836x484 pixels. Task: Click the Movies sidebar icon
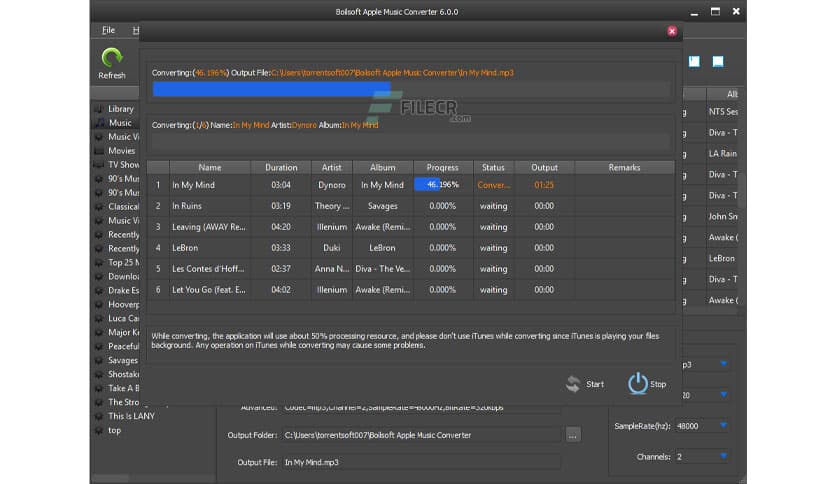(99, 151)
